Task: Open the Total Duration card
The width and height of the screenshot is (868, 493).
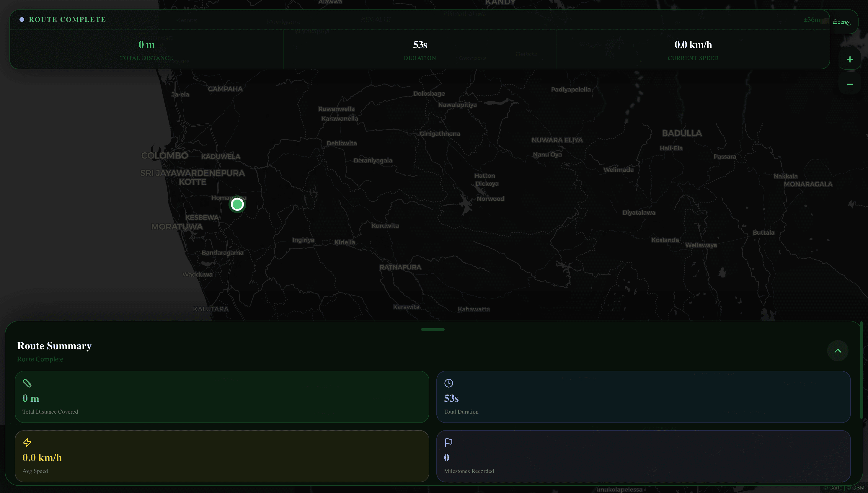Action: tap(643, 397)
